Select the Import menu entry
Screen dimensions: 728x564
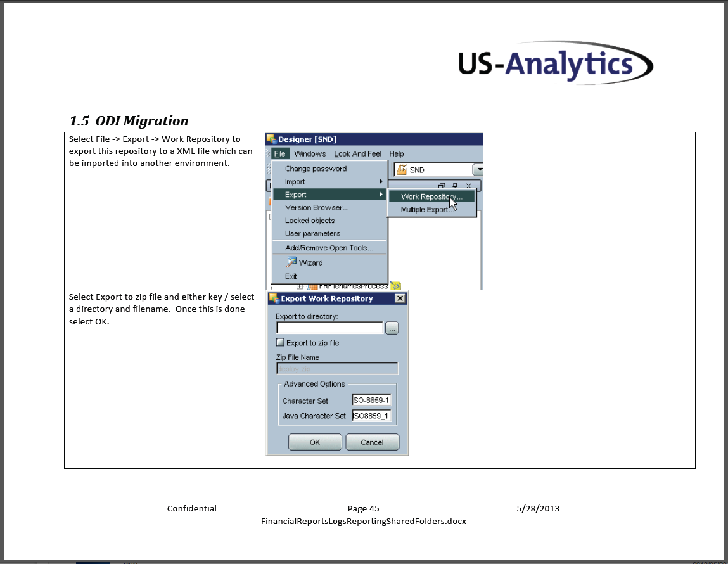(x=329, y=181)
